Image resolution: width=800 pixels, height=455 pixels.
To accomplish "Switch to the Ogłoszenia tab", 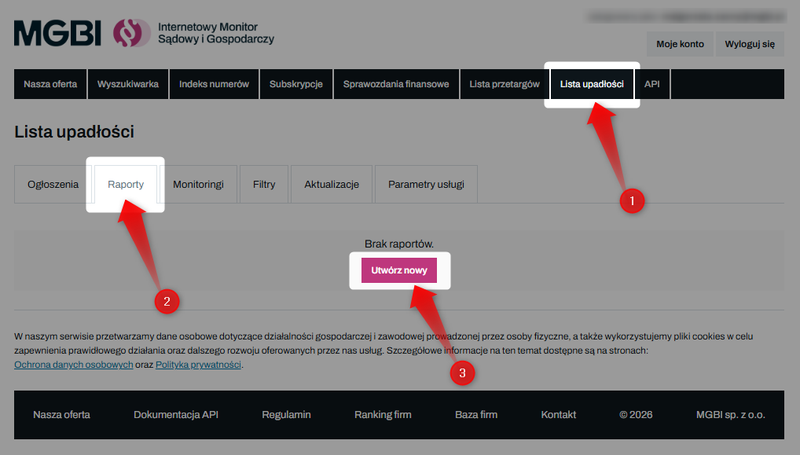I will pyautogui.click(x=53, y=185).
